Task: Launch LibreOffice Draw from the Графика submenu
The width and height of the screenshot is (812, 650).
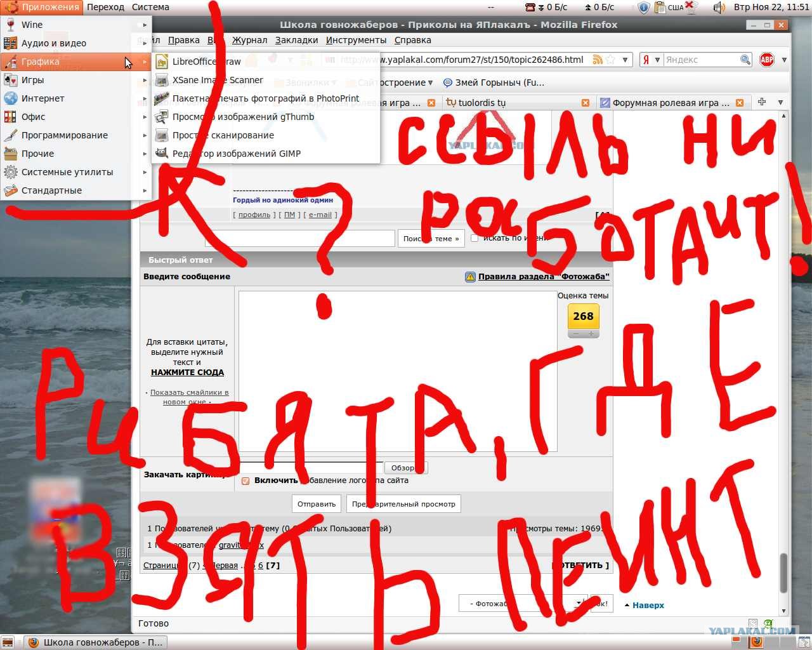Action: point(266,62)
